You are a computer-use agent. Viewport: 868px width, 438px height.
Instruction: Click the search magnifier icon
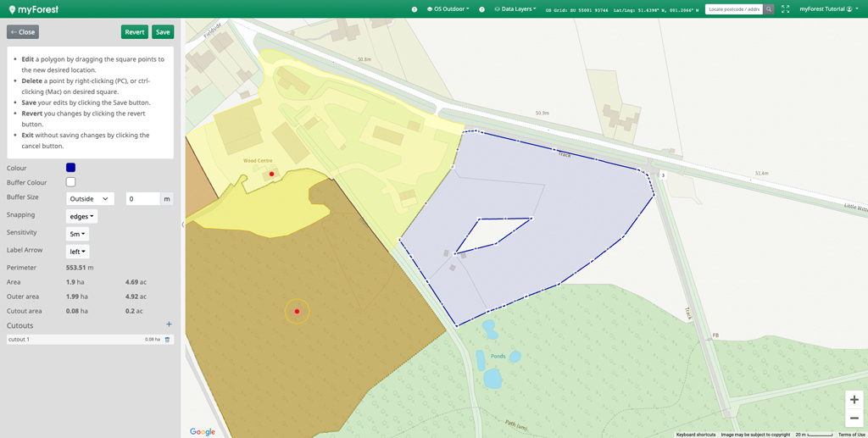pos(769,9)
